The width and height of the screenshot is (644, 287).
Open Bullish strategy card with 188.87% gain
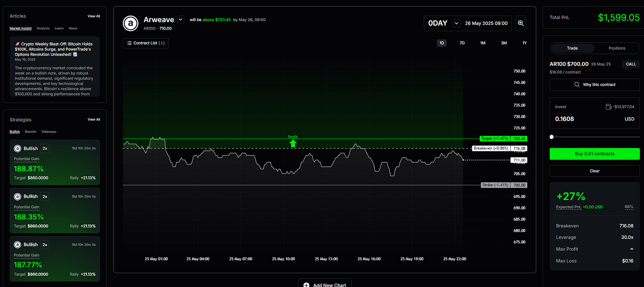(x=55, y=162)
